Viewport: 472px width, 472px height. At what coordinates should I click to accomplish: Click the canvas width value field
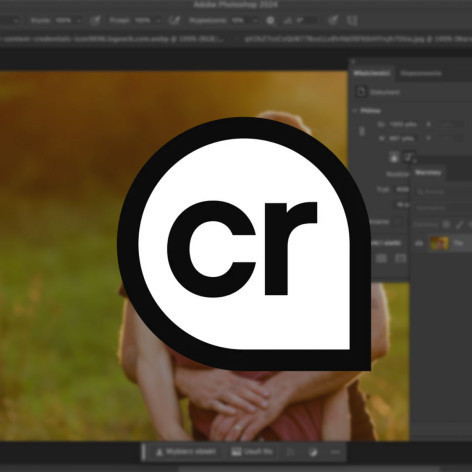pos(403,124)
